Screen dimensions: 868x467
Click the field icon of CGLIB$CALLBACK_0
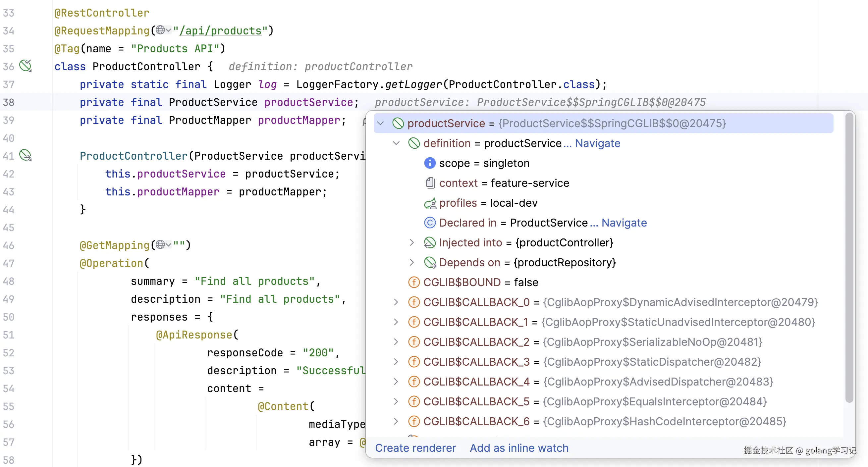pos(414,302)
